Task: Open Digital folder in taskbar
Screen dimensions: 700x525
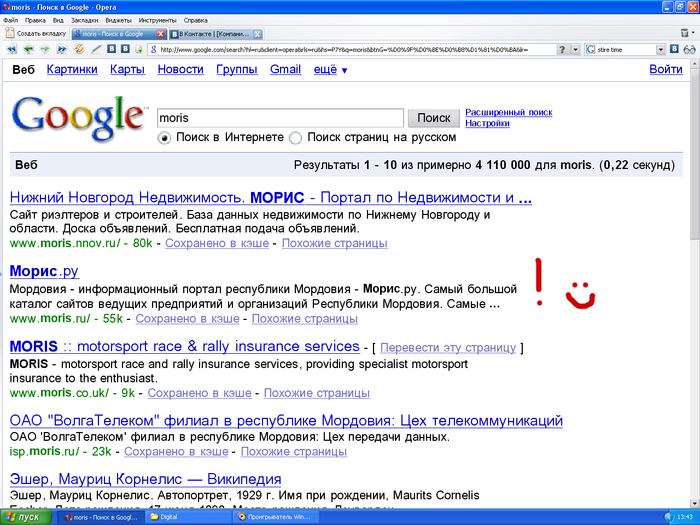Action: (187, 517)
